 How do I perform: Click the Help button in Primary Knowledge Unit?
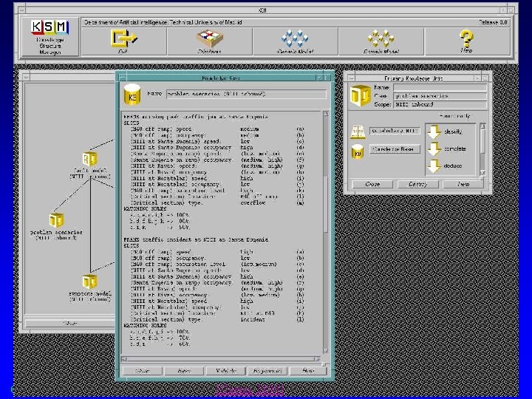click(x=463, y=184)
